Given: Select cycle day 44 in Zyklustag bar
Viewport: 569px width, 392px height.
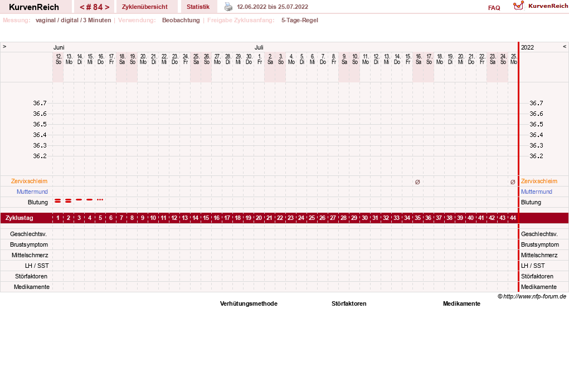Looking at the screenshot, I should coord(513,218).
